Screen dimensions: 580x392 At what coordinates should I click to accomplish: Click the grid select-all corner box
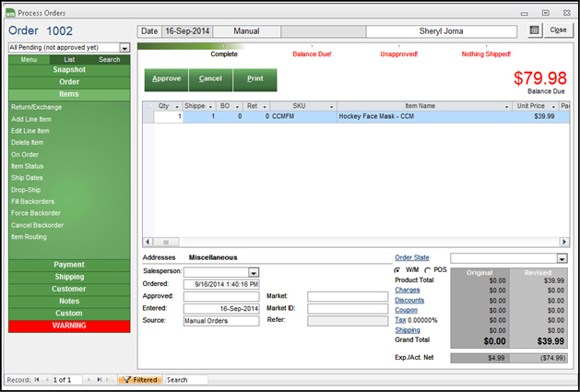click(x=148, y=106)
